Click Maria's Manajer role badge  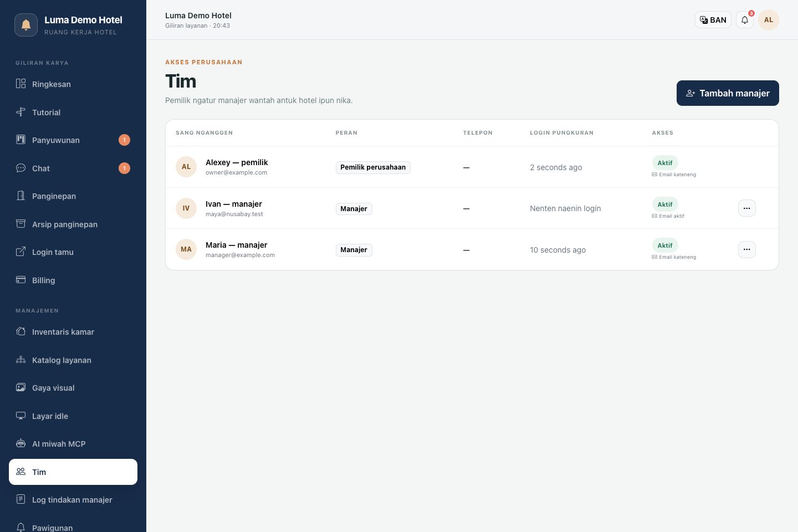[354, 250]
